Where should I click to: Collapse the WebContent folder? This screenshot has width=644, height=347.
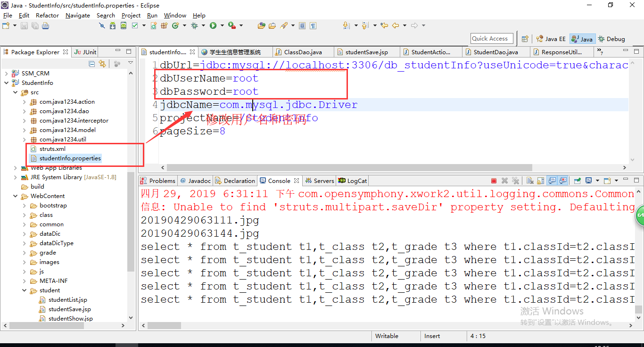[15, 196]
